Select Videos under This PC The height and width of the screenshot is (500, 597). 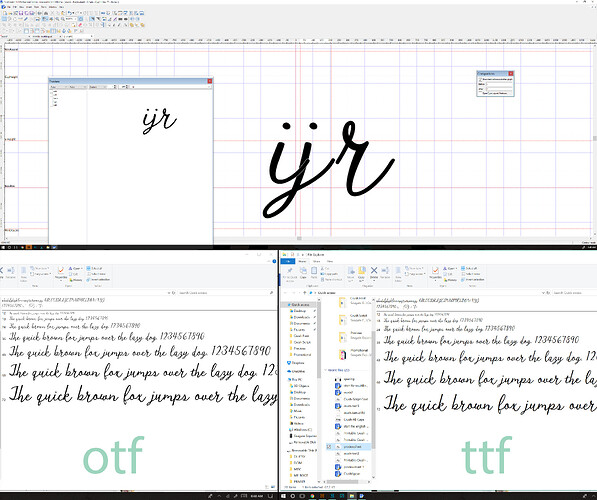coord(297,423)
